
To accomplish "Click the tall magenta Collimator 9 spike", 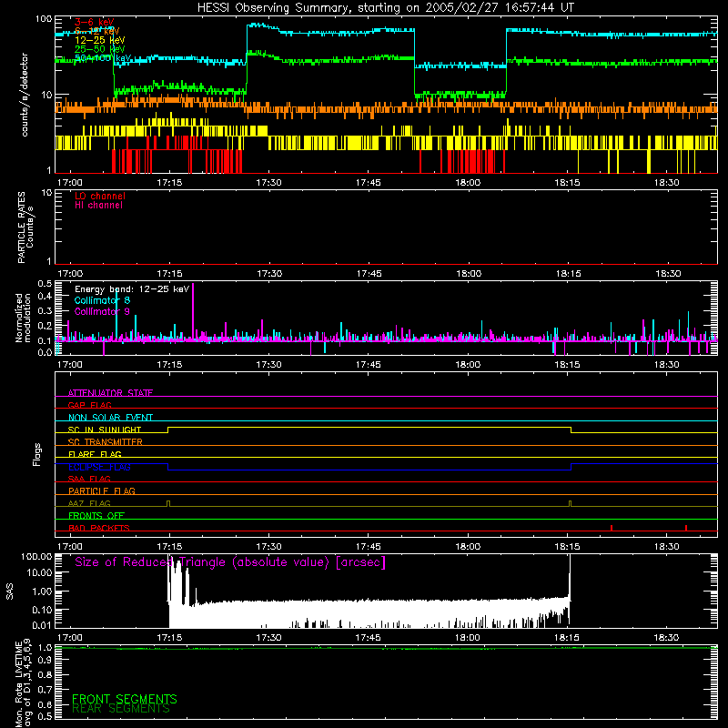I will point(193,311).
